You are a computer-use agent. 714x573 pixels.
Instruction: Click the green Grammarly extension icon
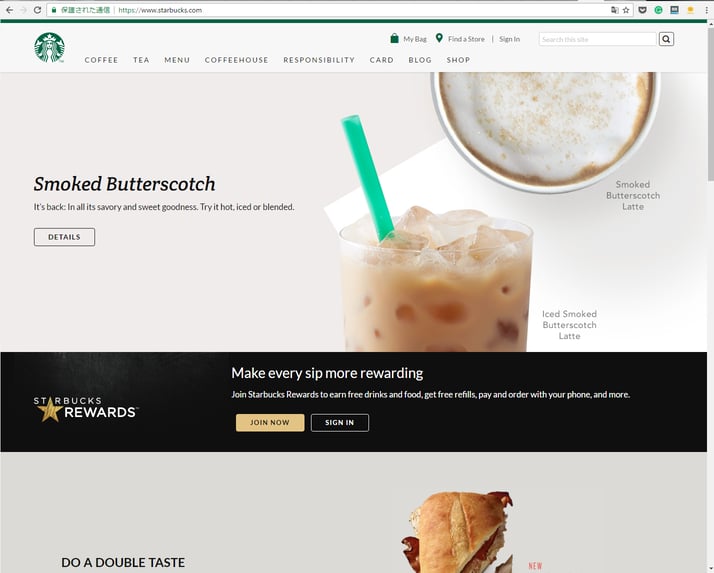[658, 10]
